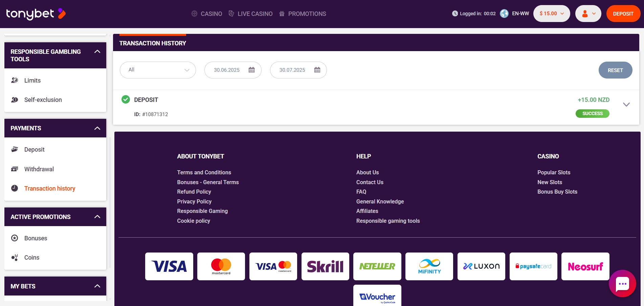Open Terms and Conditions link
Viewport: 644px width, 306px height.
coord(204,172)
